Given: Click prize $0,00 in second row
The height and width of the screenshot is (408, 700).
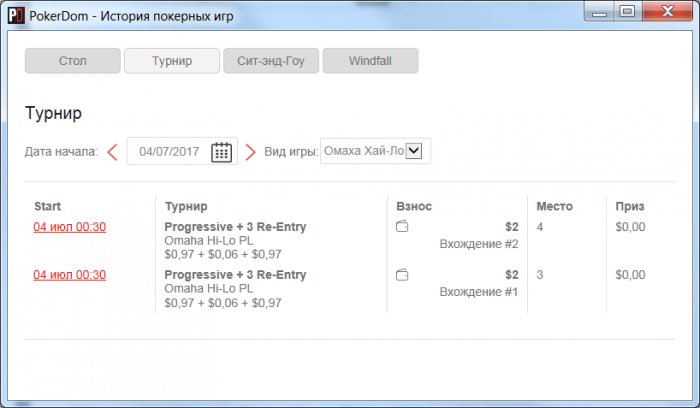Looking at the screenshot, I should [x=630, y=275].
